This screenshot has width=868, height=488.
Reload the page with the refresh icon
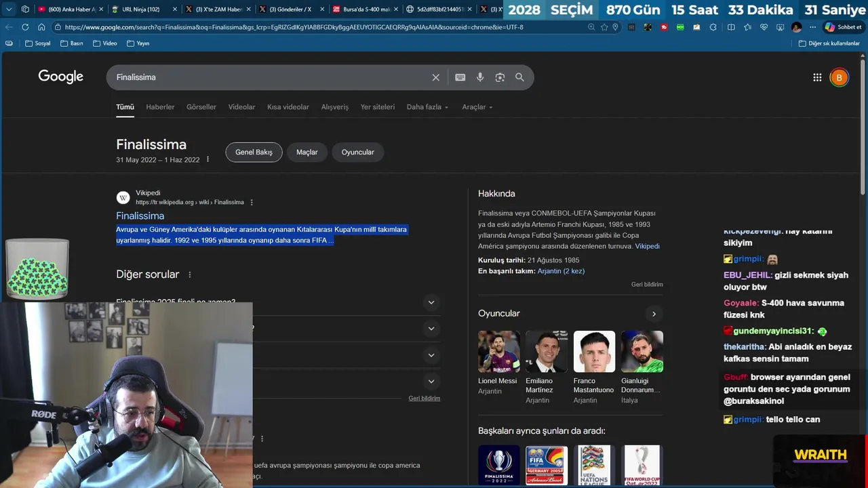point(25,27)
